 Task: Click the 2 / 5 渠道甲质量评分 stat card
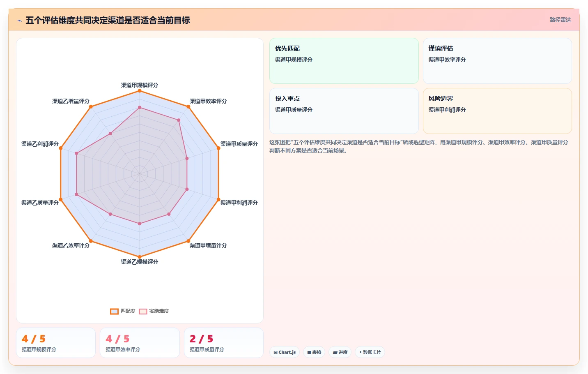click(224, 343)
